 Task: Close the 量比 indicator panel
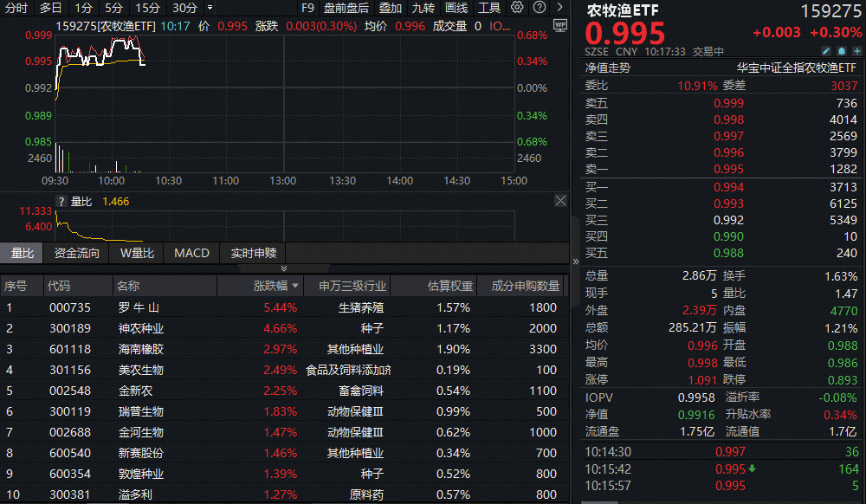click(560, 200)
